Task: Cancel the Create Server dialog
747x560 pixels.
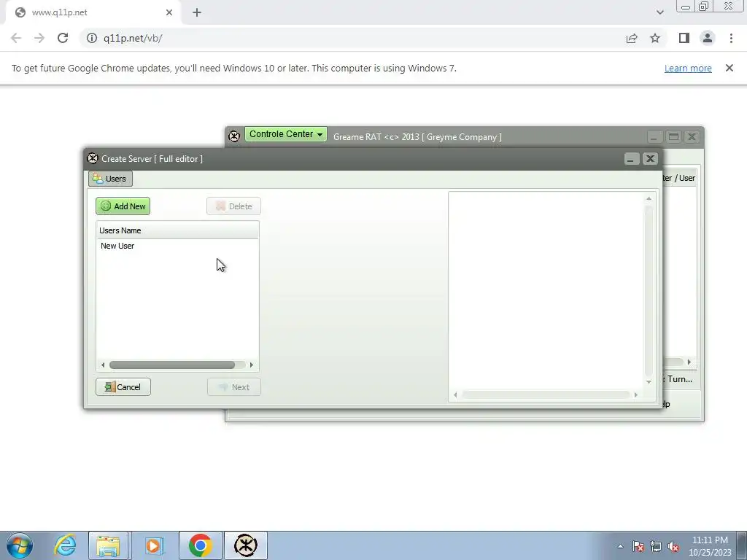Action: click(123, 387)
